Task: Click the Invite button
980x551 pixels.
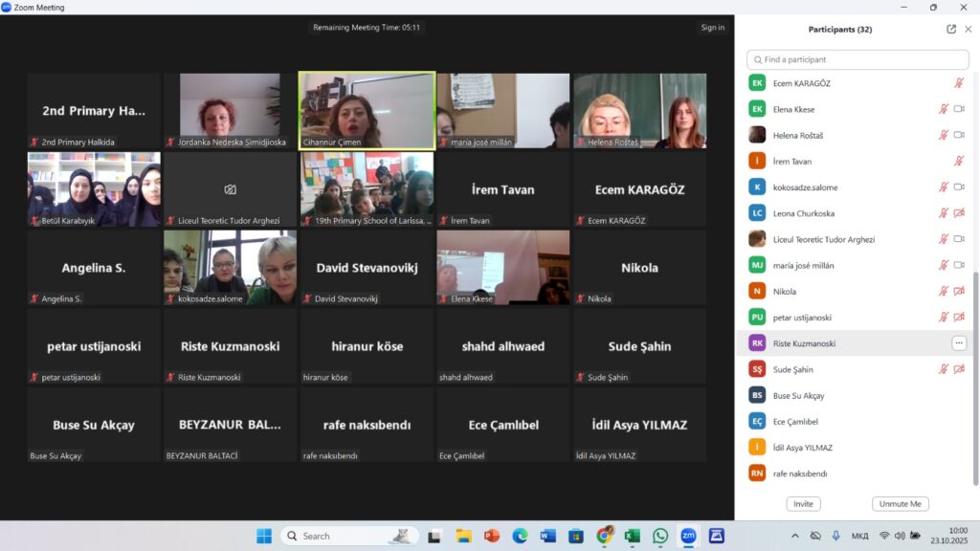Action: (x=803, y=504)
